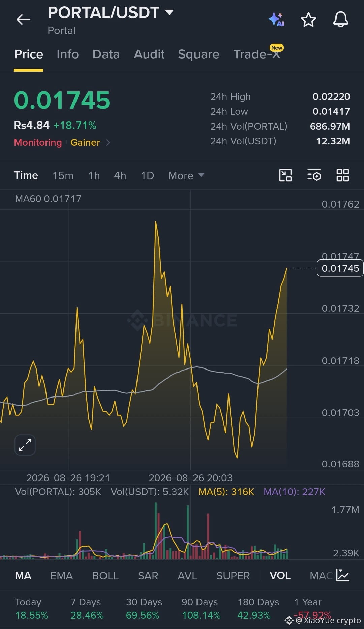Expand the More timeframes dropdown

pos(186,175)
